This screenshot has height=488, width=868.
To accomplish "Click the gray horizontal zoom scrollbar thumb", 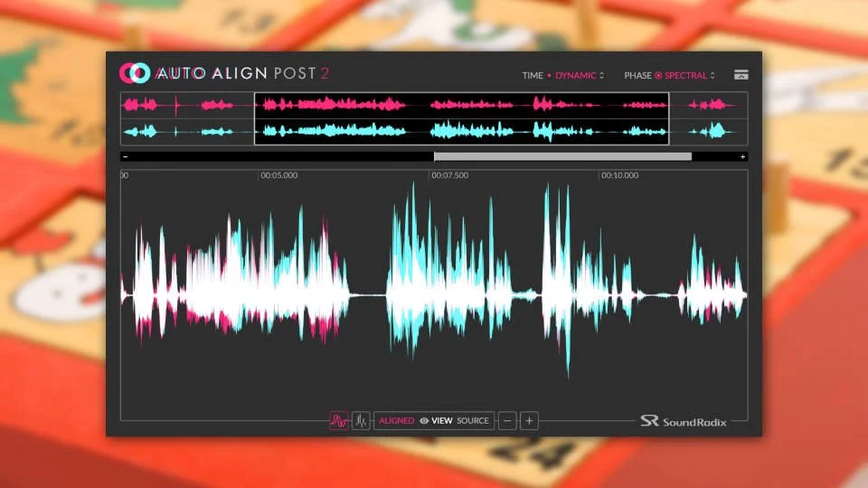I will tap(562, 157).
